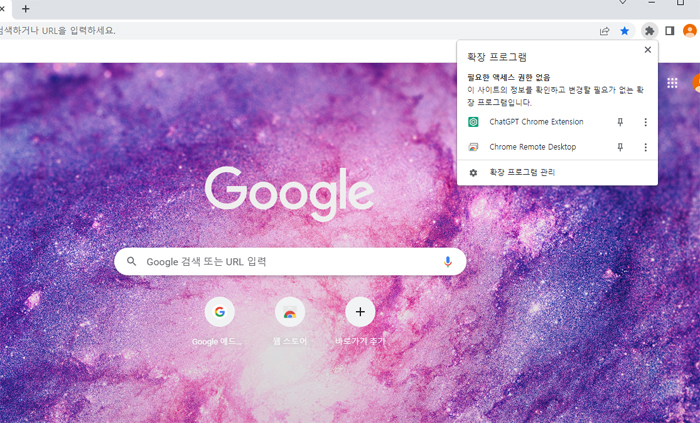Open more options for Chrome Remote Desktop
Screen dimensions: 700x423
(x=646, y=147)
